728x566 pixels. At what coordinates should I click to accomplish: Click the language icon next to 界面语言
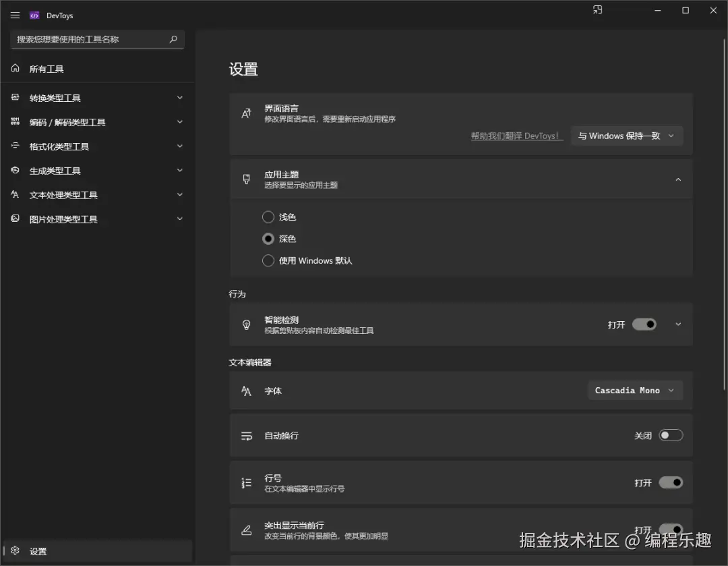[246, 112]
